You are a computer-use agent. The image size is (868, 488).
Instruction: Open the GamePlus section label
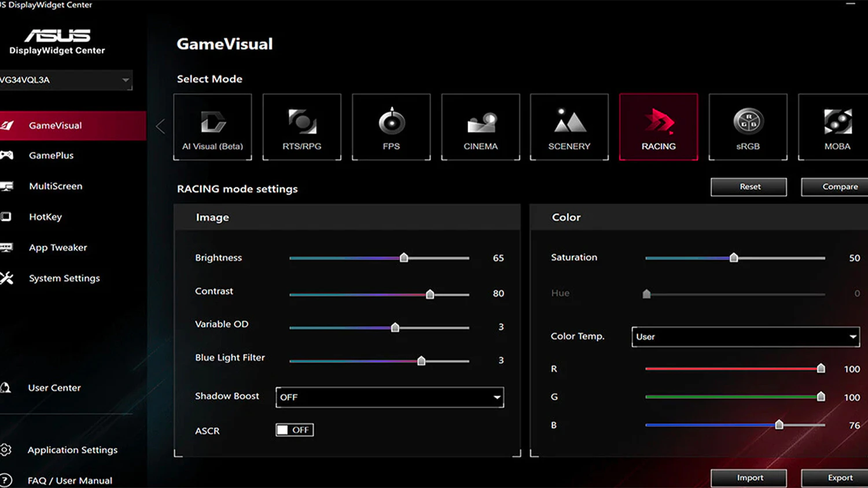point(52,156)
